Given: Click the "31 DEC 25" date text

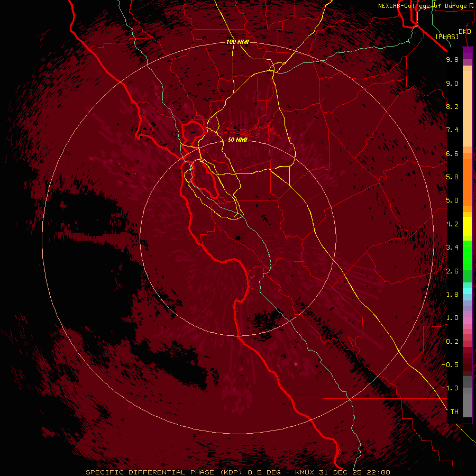Looking at the screenshot, I should tap(341, 472).
